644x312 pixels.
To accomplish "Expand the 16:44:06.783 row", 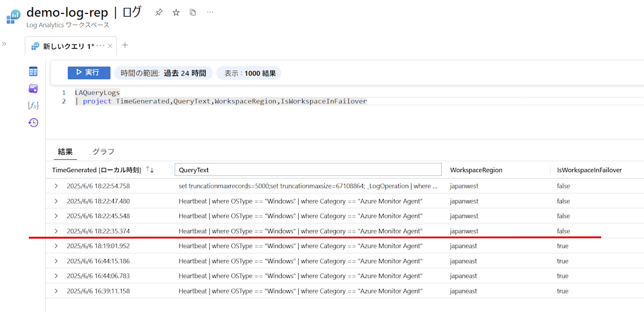I will pos(56,276).
